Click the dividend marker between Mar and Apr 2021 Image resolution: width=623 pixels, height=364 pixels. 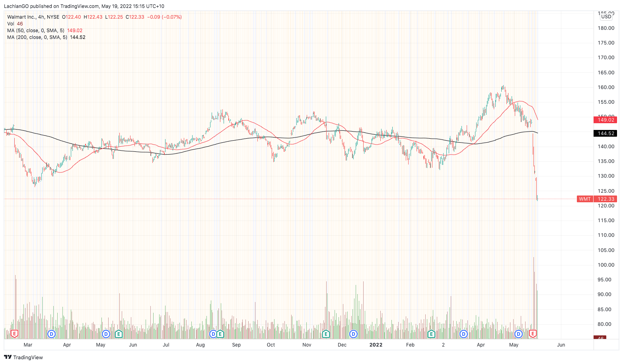51,334
